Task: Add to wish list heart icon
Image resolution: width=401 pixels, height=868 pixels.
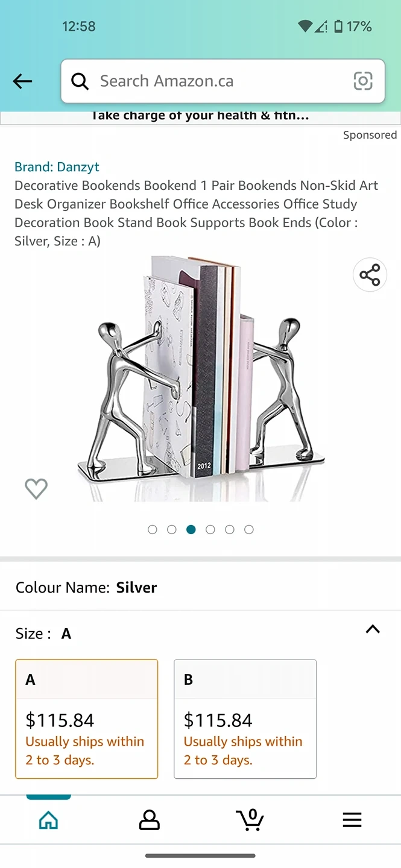Action: tap(36, 488)
